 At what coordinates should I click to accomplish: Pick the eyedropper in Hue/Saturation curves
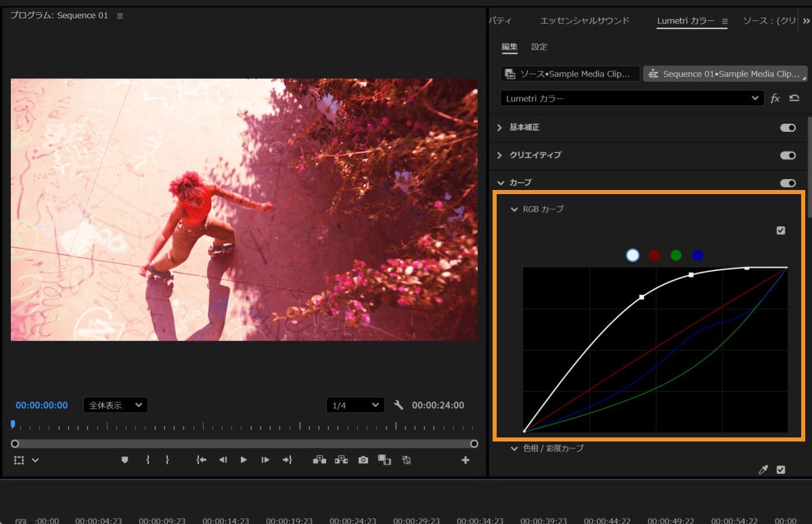coord(763,470)
